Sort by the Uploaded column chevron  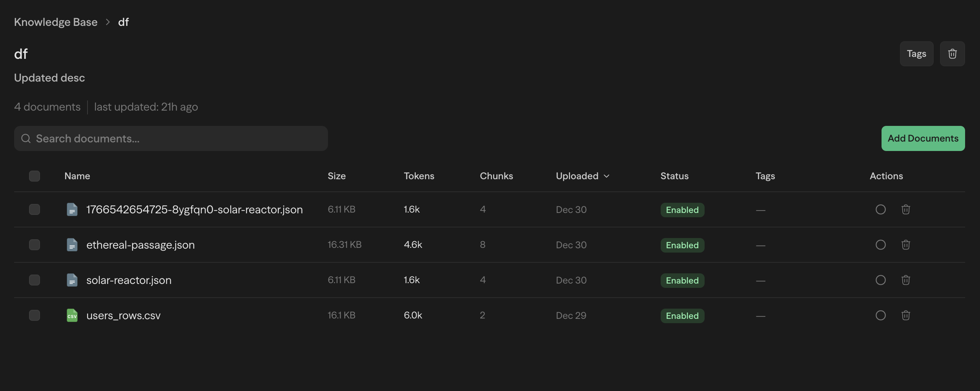[607, 176]
